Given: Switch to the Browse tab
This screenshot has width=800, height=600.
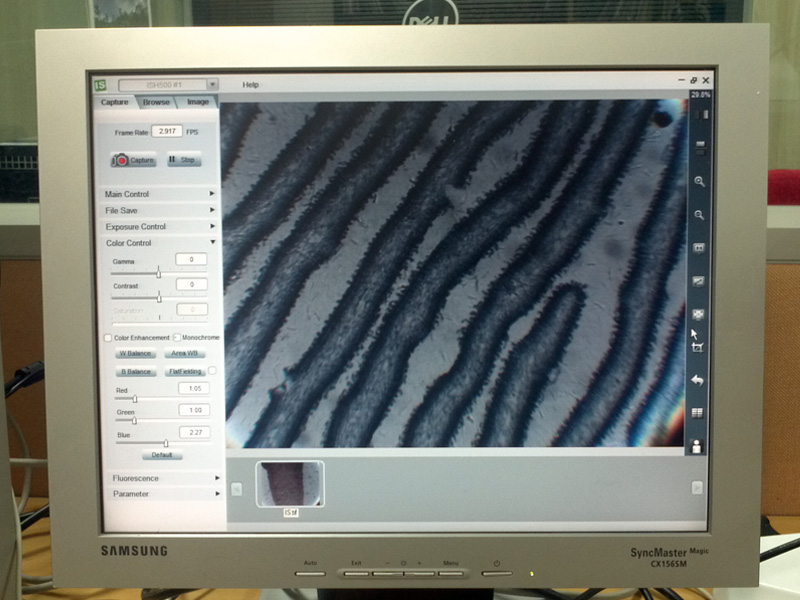Looking at the screenshot, I should pos(156,102).
